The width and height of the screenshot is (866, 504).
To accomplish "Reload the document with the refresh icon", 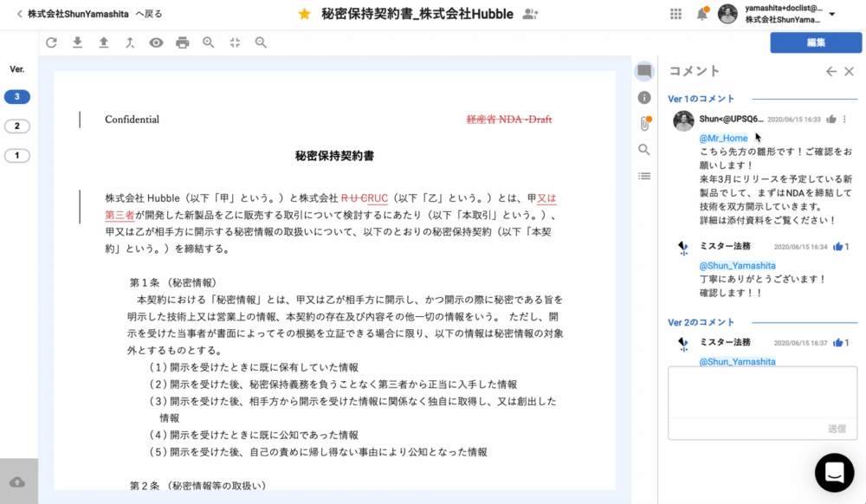I will (x=51, y=42).
